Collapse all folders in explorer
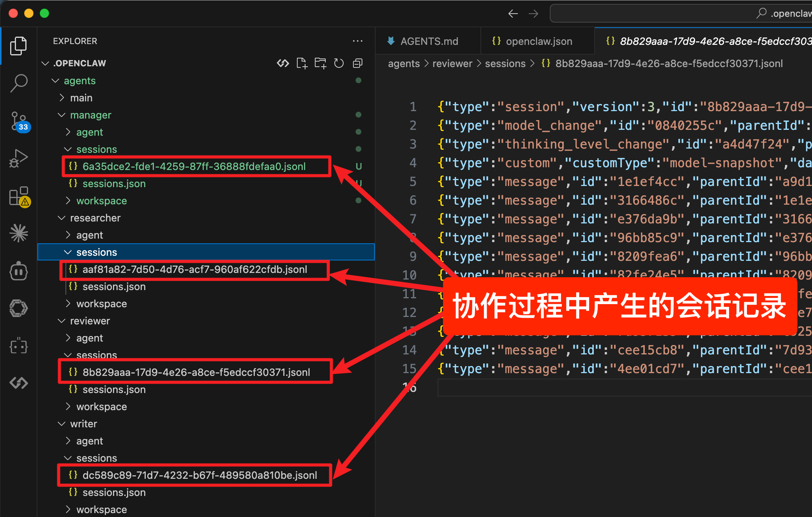Viewport: 812px width, 517px height. click(x=358, y=63)
